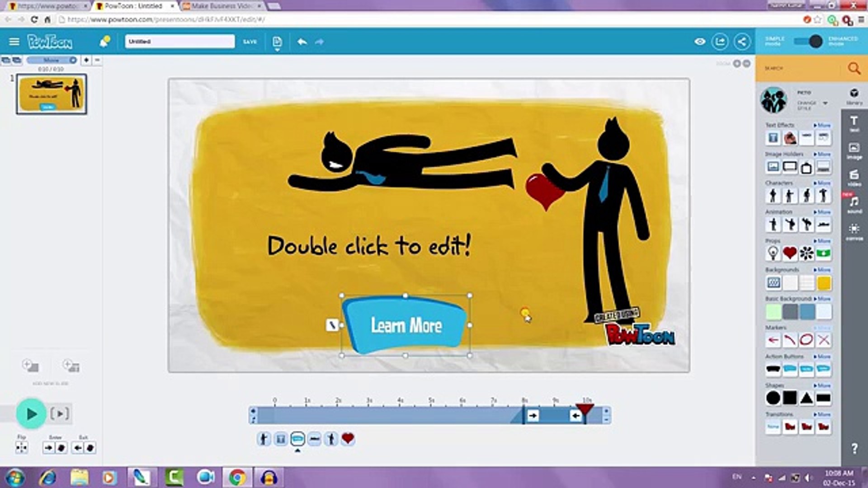Open the Text tool in sidebar

coord(854,122)
